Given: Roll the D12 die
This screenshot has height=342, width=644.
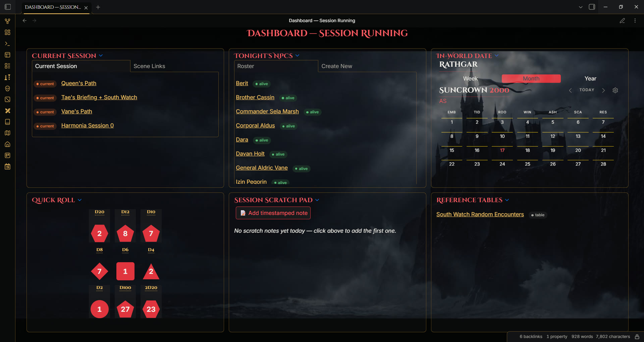Looking at the screenshot, I should pyautogui.click(x=125, y=233).
